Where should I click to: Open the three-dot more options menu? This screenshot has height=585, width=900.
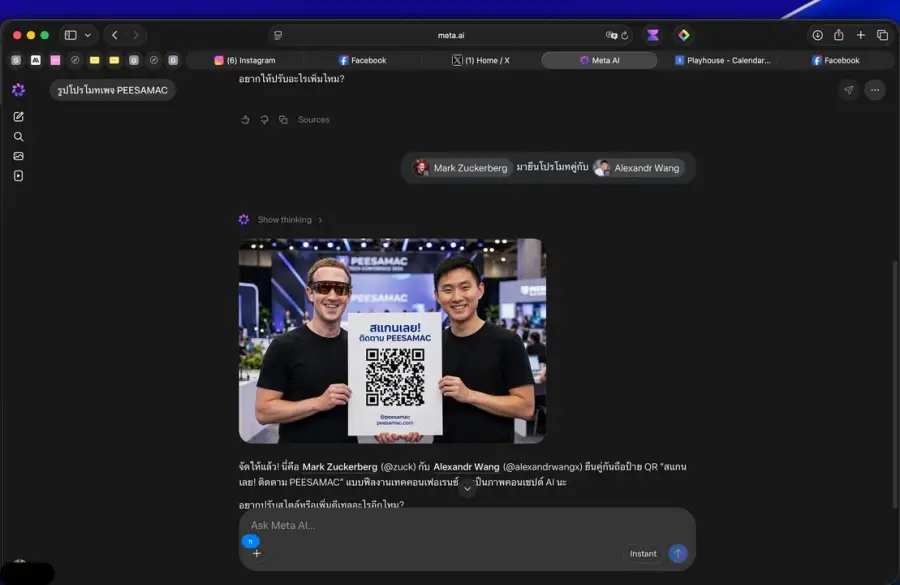pos(875,90)
